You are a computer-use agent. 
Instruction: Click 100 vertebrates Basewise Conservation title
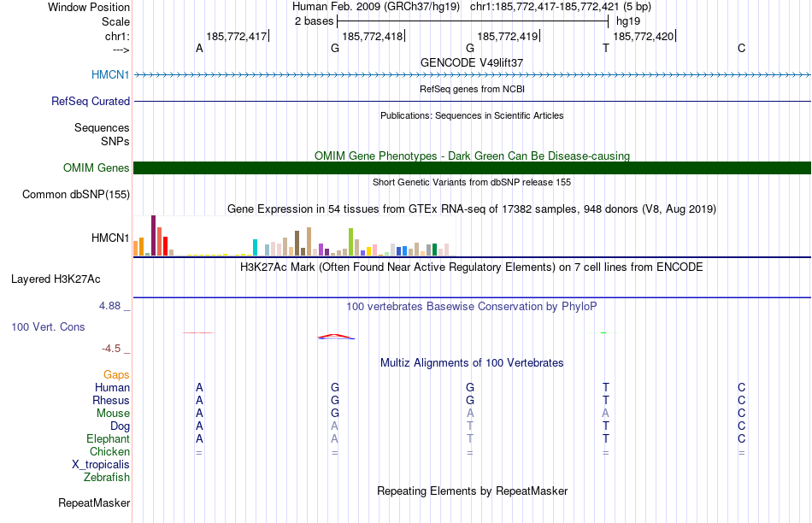point(472,307)
